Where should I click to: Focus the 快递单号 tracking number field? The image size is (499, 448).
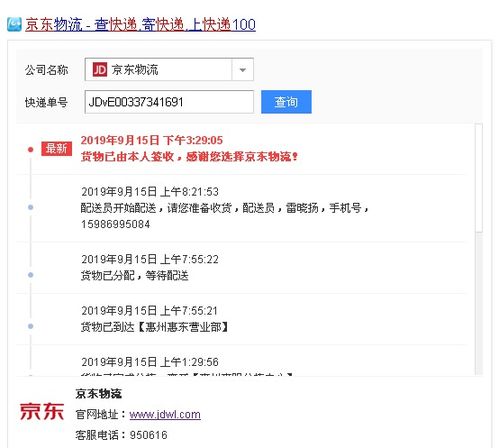pos(169,102)
